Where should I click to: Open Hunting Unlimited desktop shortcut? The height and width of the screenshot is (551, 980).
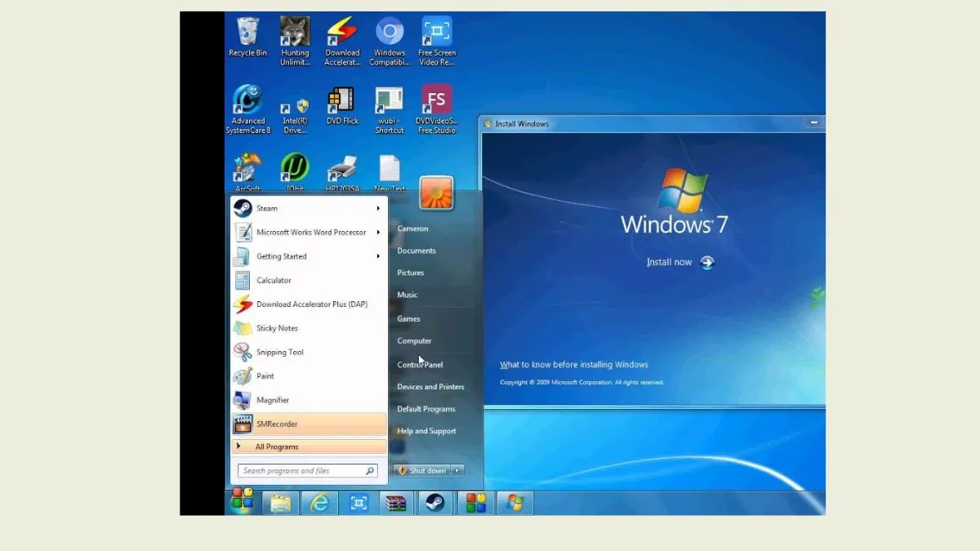(295, 35)
